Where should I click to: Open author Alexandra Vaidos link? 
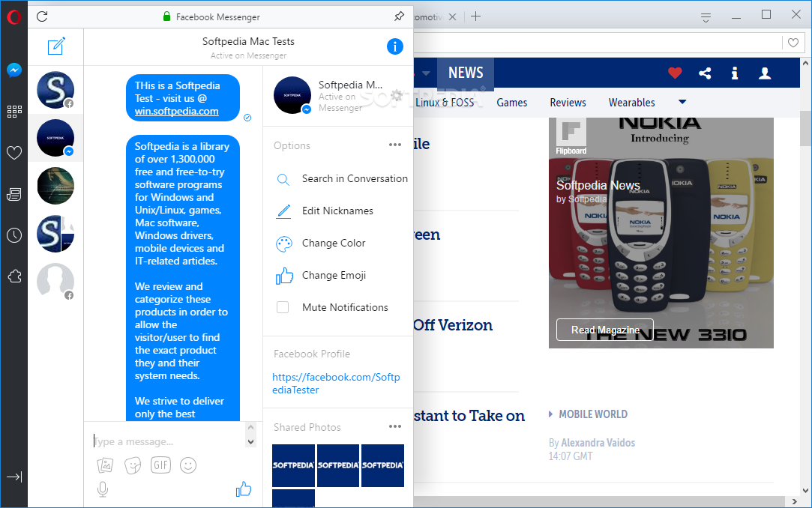click(598, 443)
